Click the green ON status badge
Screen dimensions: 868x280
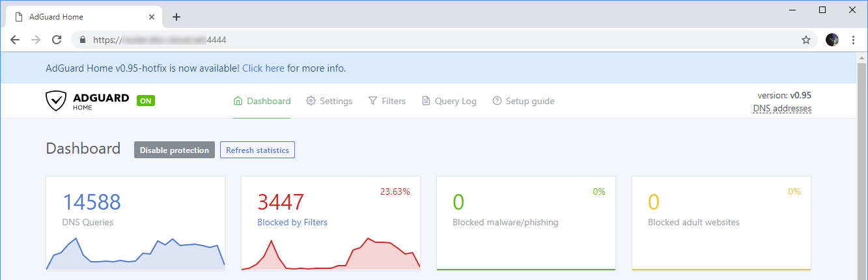[146, 101]
